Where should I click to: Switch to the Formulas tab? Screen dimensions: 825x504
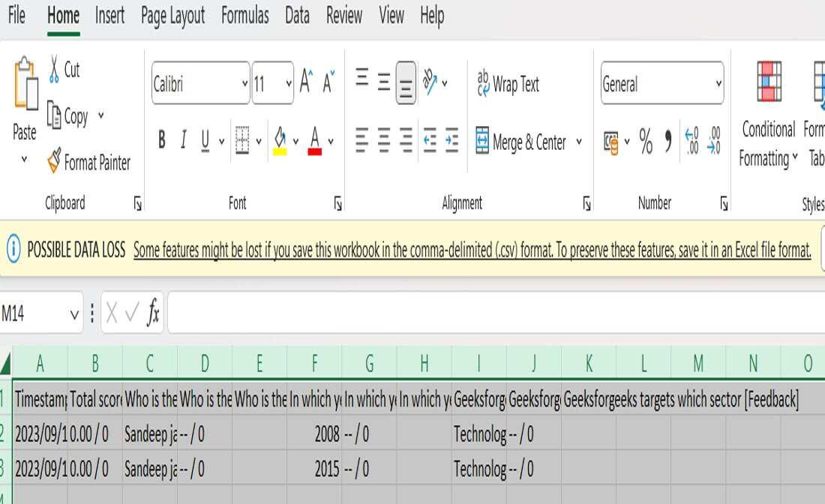tap(244, 15)
